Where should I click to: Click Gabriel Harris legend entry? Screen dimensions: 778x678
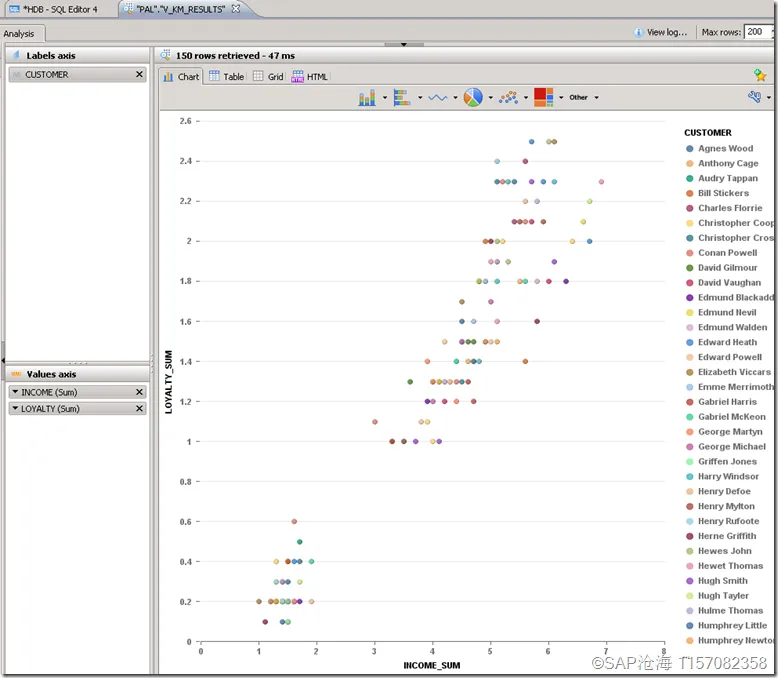click(721, 402)
